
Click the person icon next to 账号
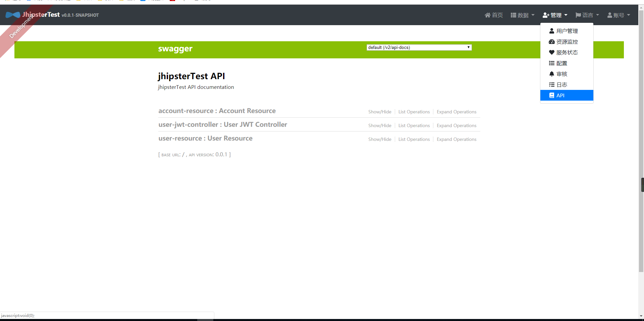(x=610, y=15)
